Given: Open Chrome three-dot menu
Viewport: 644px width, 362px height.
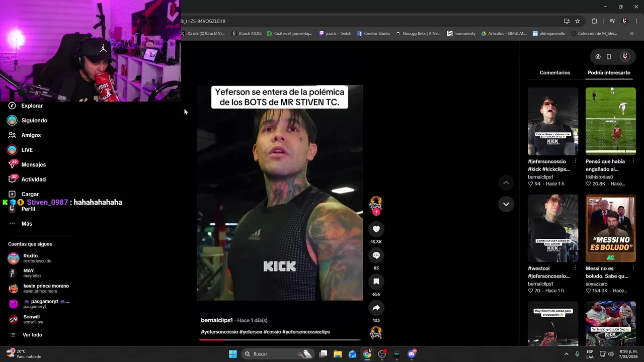Looking at the screenshot, I should click(636, 21).
